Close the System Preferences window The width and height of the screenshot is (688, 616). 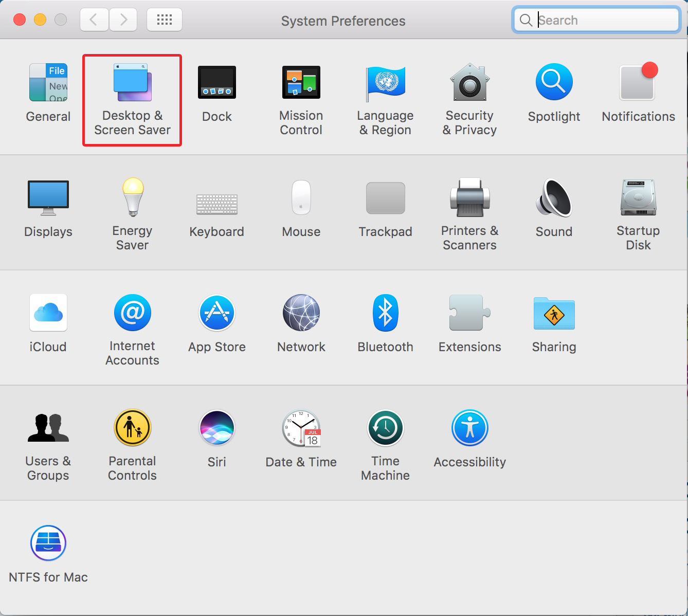coord(20,20)
